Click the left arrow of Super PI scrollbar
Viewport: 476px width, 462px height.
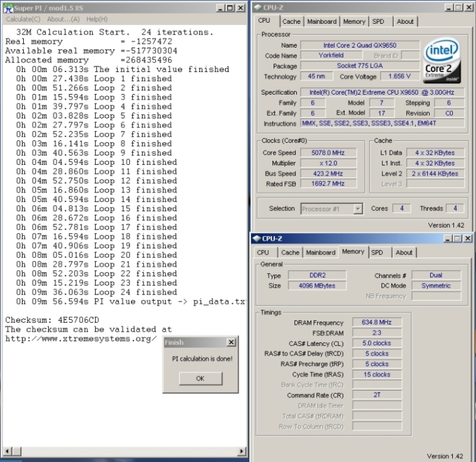(x=7, y=451)
